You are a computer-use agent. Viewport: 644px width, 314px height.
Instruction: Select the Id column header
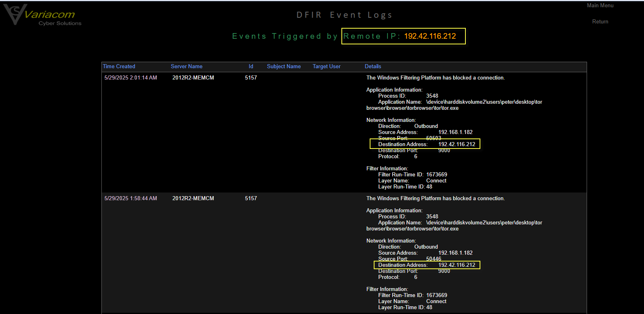coord(251,67)
